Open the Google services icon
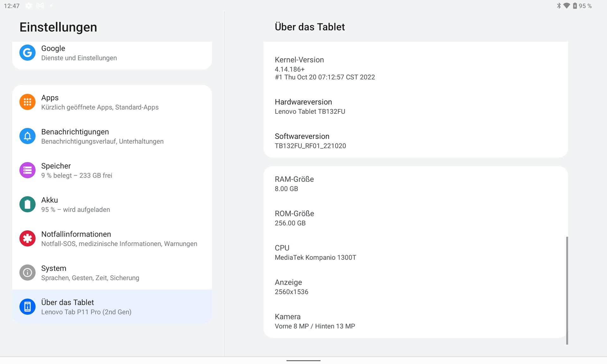This screenshot has height=364, width=607. tap(28, 53)
